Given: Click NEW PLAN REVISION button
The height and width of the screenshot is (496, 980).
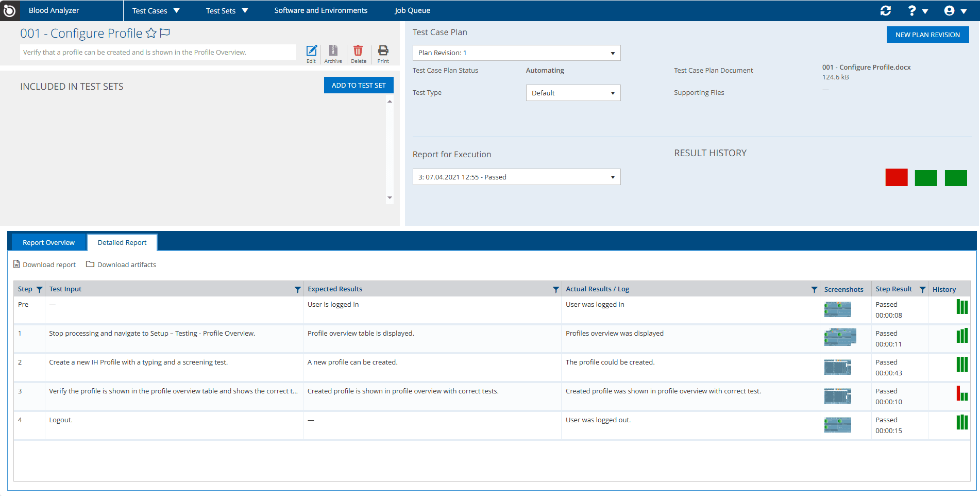Looking at the screenshot, I should (x=927, y=35).
